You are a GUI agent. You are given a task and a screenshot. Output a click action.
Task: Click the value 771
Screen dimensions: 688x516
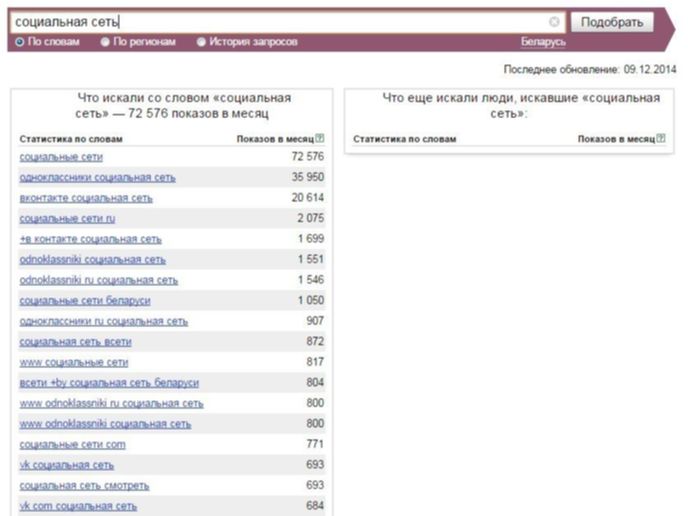point(315,444)
